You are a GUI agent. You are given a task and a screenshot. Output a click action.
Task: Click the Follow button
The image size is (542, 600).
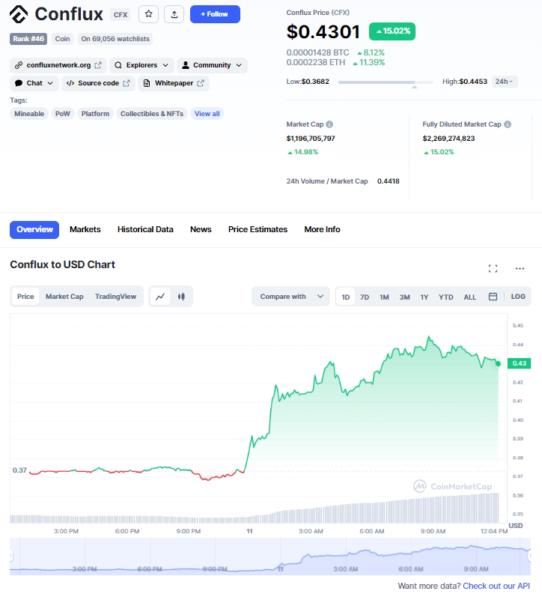[215, 14]
